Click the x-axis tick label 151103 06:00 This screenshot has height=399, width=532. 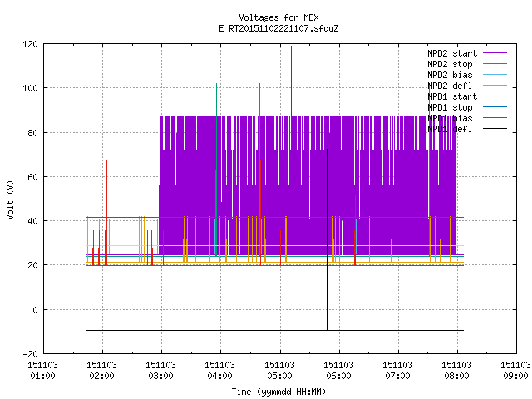coord(338,371)
